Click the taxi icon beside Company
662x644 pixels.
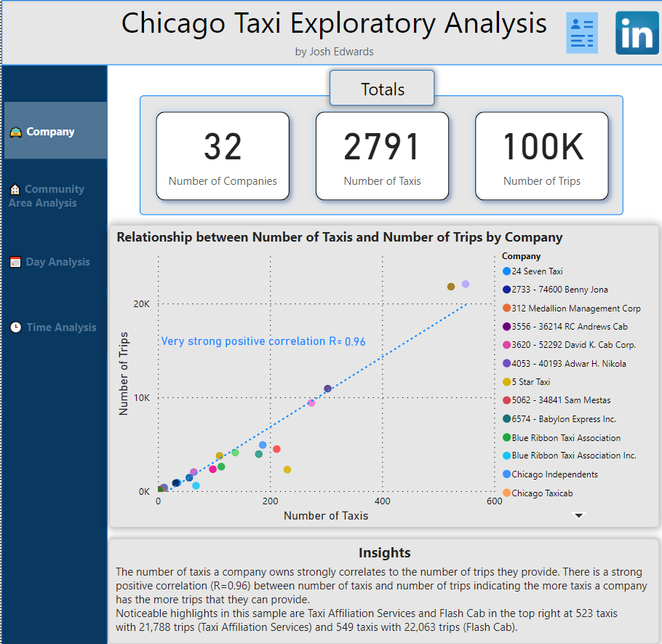tap(15, 132)
